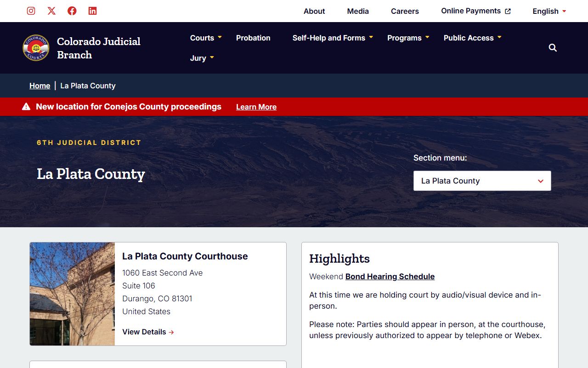The image size is (588, 368).
Task: Expand the Self-Help and Forms menu
Action: pos(333,38)
